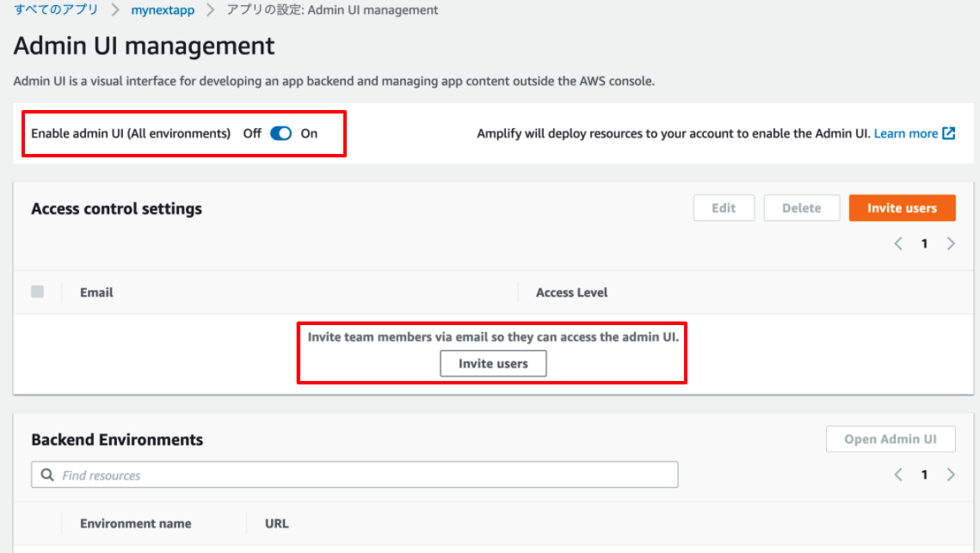980x553 pixels.
Task: Toggle the Enable admin UI switch
Action: click(x=280, y=133)
